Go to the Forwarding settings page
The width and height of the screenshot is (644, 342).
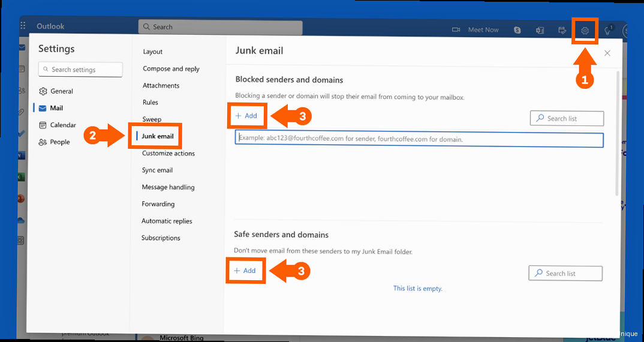coord(158,204)
